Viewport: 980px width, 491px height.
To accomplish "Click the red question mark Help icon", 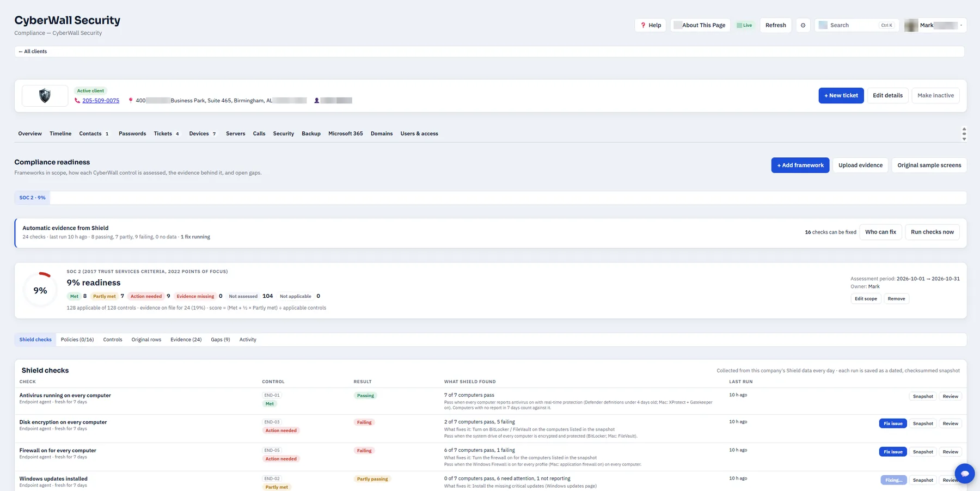I will [x=643, y=26].
